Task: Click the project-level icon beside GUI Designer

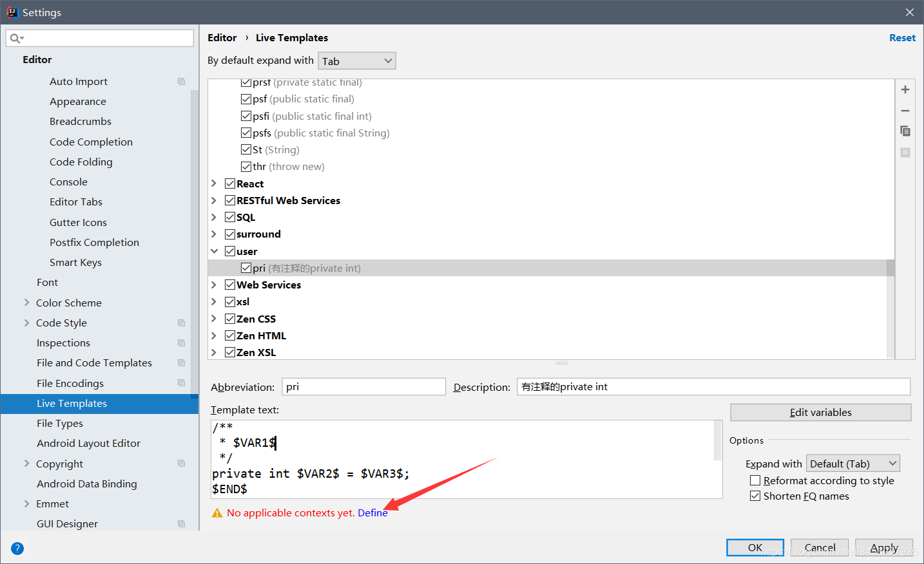Action: pos(181,524)
